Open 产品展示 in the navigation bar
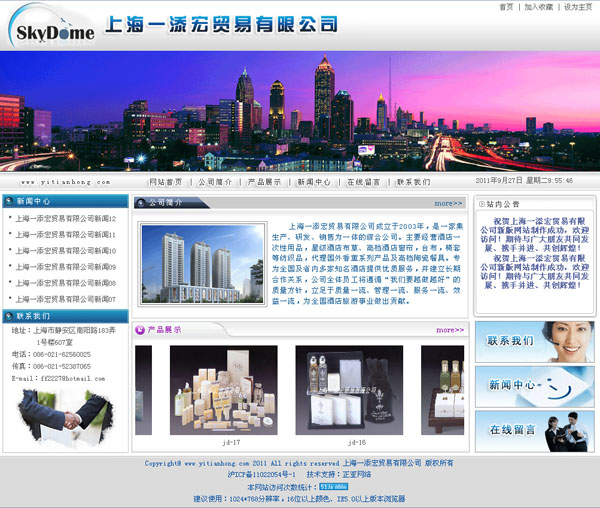The image size is (600, 508). click(x=265, y=182)
